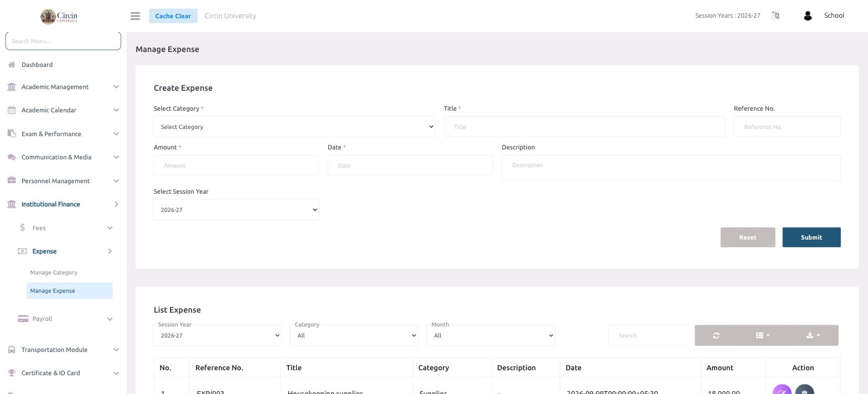Expand Communication & Media chevron
868x394 pixels.
(x=116, y=157)
